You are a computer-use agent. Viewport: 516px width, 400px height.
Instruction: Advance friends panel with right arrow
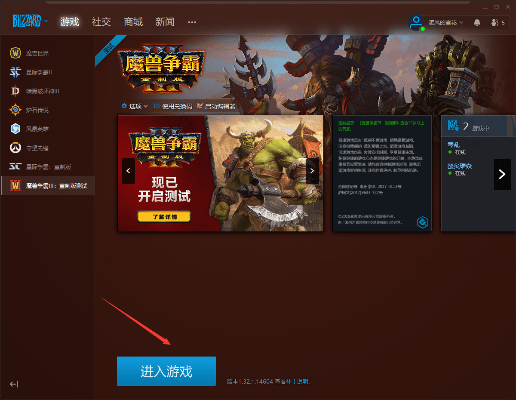point(502,174)
